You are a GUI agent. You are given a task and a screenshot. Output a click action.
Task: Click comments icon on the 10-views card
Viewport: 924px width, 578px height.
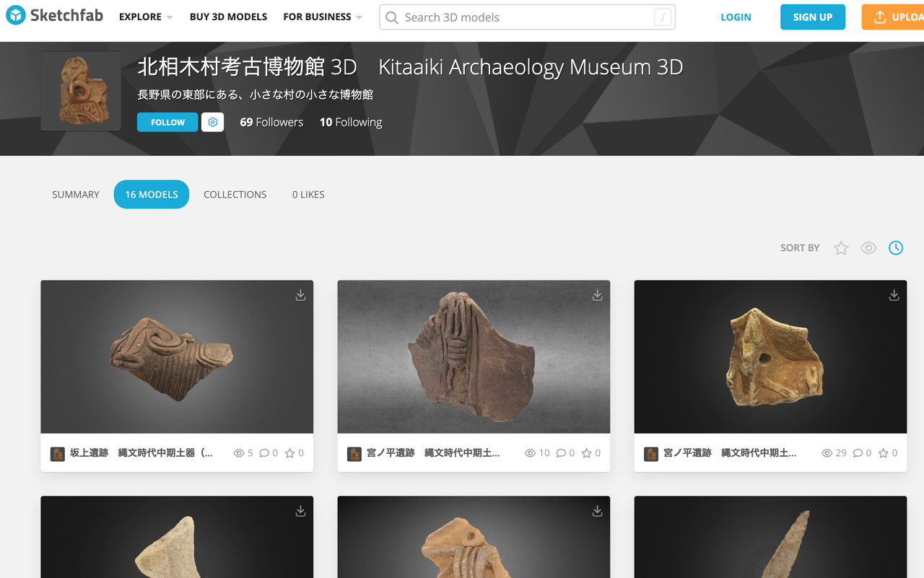tap(561, 453)
